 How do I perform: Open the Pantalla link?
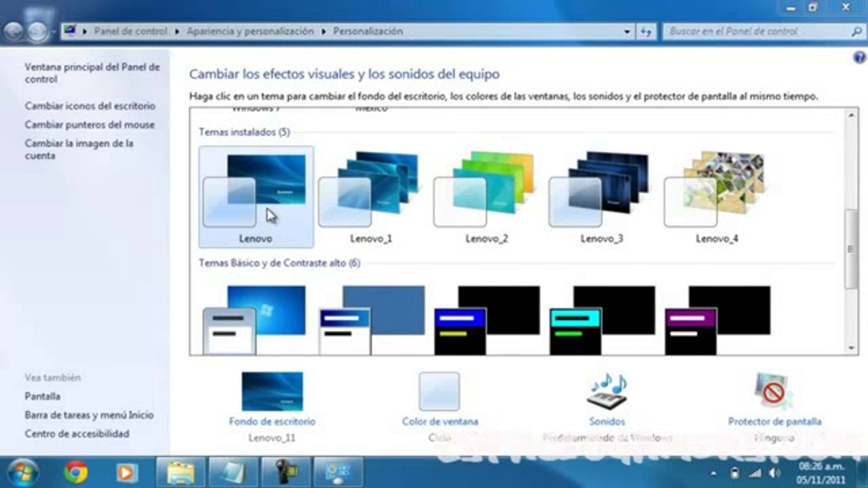click(x=42, y=396)
